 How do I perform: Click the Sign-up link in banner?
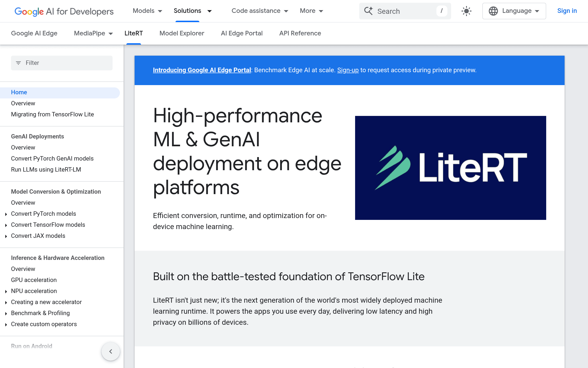click(348, 70)
